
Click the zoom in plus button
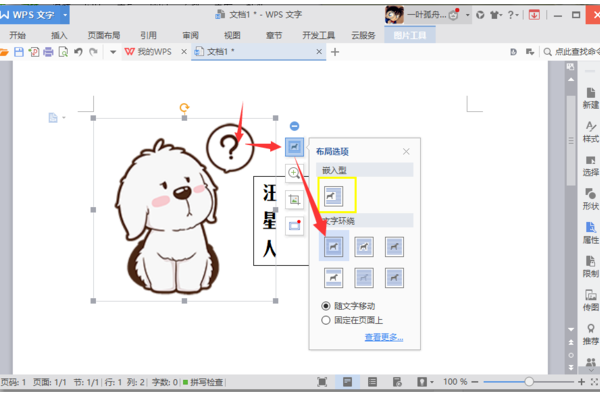(581, 382)
